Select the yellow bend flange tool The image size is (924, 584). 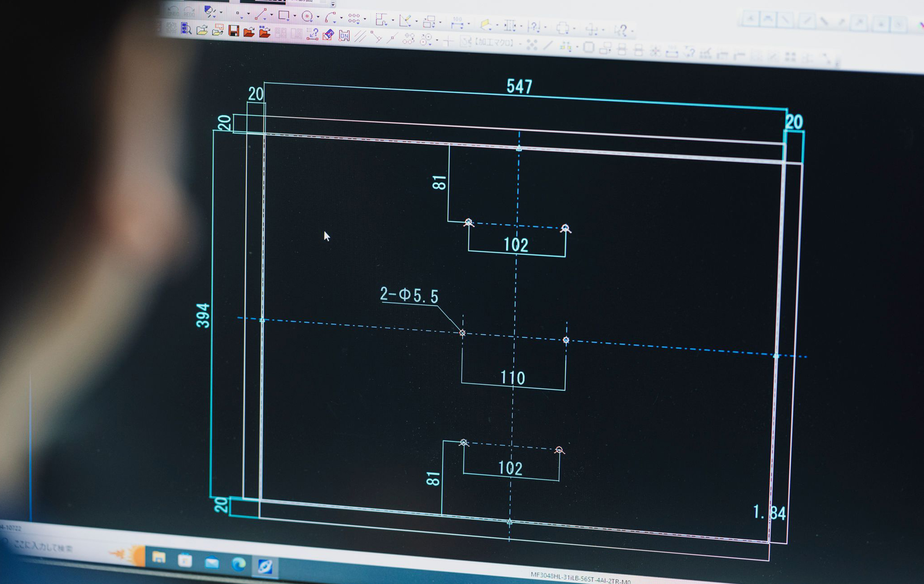pyautogui.click(x=486, y=25)
